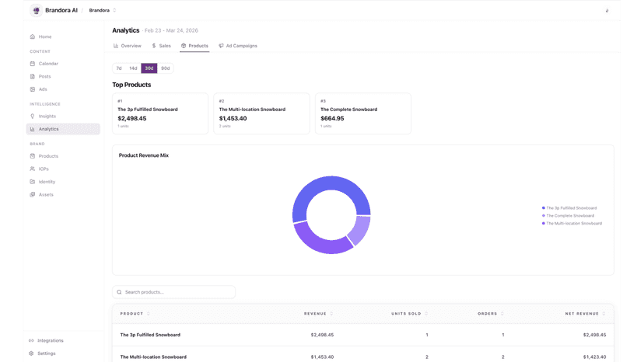This screenshot has height=362, width=644.
Task: Select the 7d time range
Action: pyautogui.click(x=119, y=68)
